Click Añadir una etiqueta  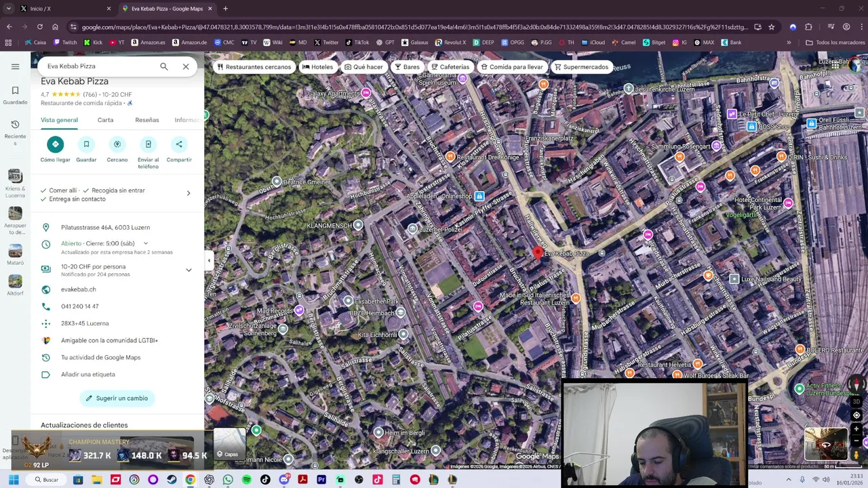pyautogui.click(x=88, y=374)
